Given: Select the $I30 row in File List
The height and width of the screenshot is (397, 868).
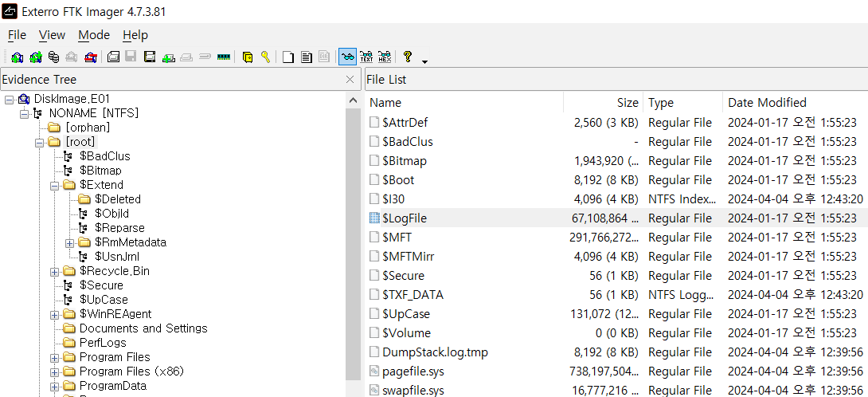Looking at the screenshot, I should [616, 199].
